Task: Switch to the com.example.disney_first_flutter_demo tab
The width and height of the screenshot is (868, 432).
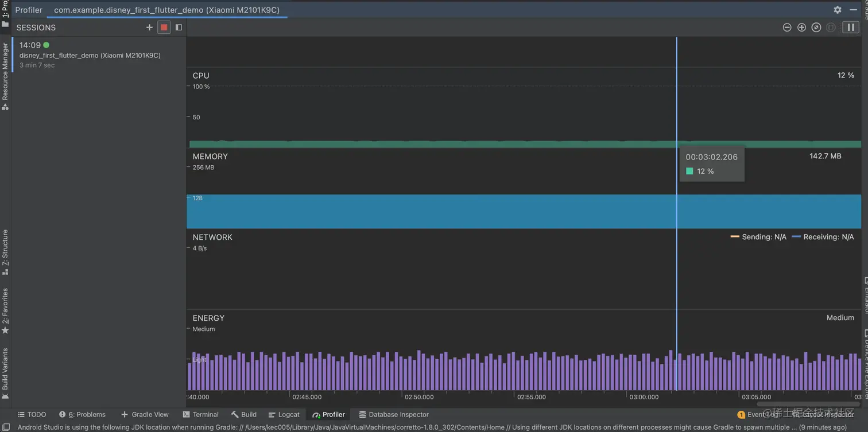Action: [167, 10]
